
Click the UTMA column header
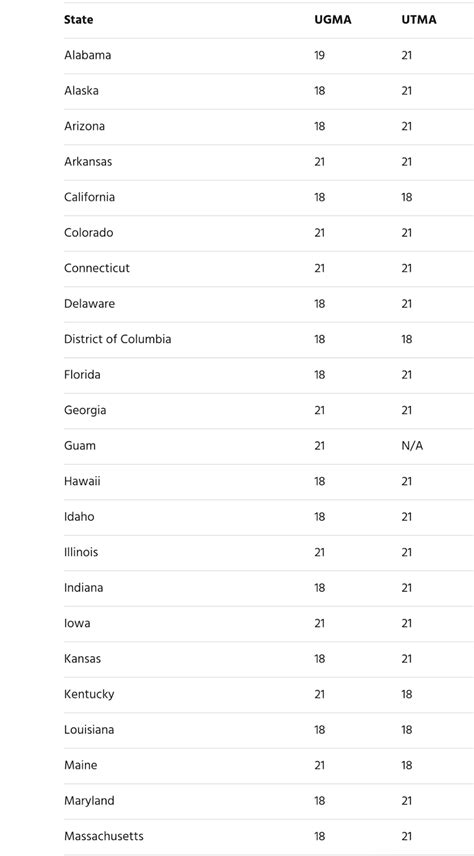[x=419, y=20]
